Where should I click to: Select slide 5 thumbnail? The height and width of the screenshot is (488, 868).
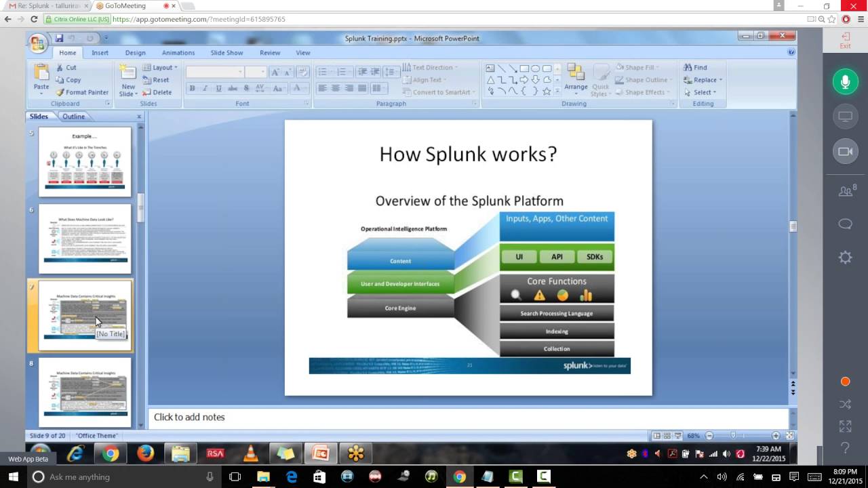tap(85, 162)
